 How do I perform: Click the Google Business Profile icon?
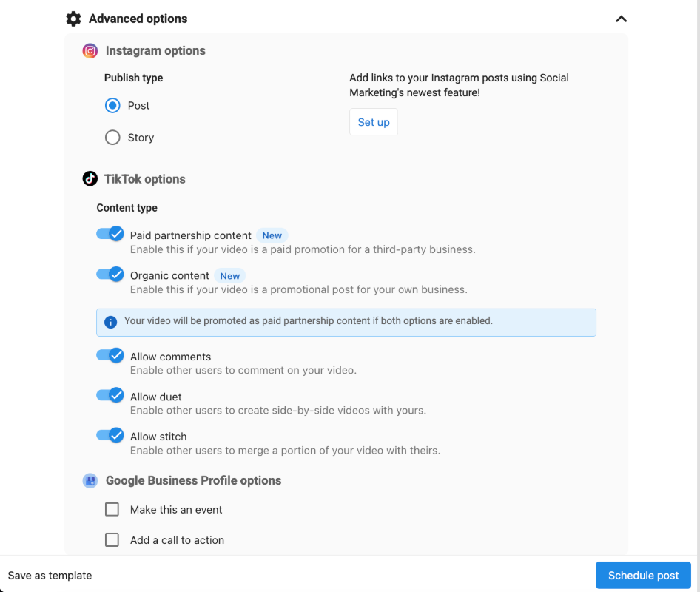(90, 481)
